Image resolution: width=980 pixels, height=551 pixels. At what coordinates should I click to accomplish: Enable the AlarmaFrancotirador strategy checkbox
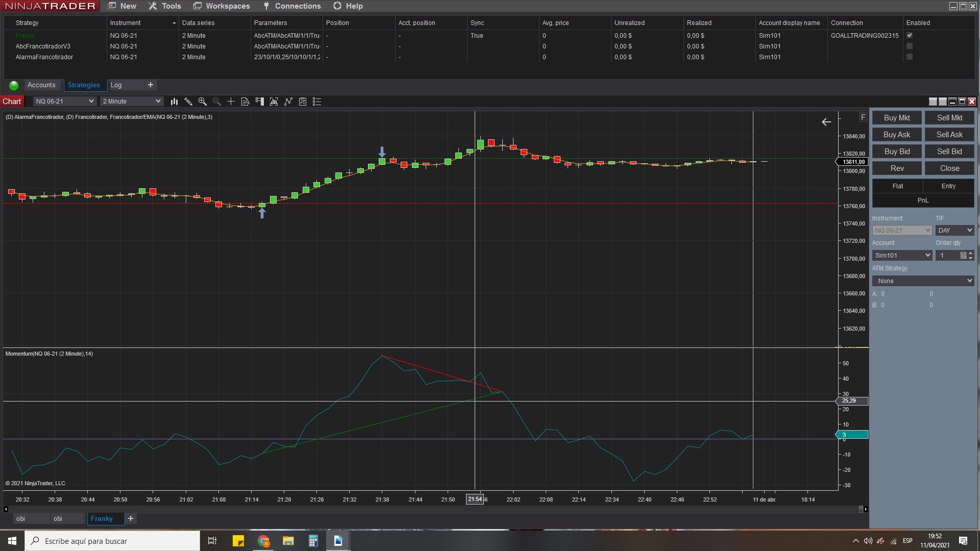910,57
